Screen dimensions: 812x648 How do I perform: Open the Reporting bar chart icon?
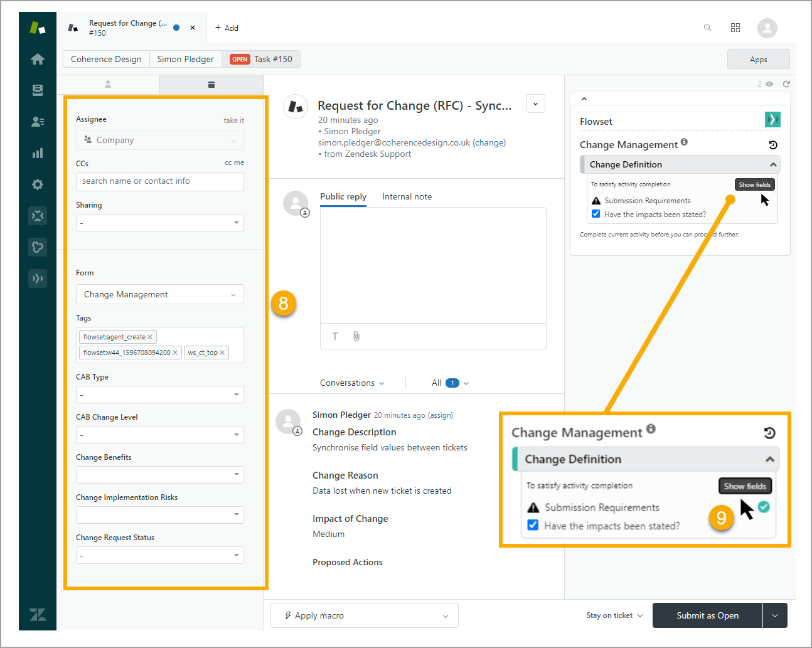[x=38, y=153]
